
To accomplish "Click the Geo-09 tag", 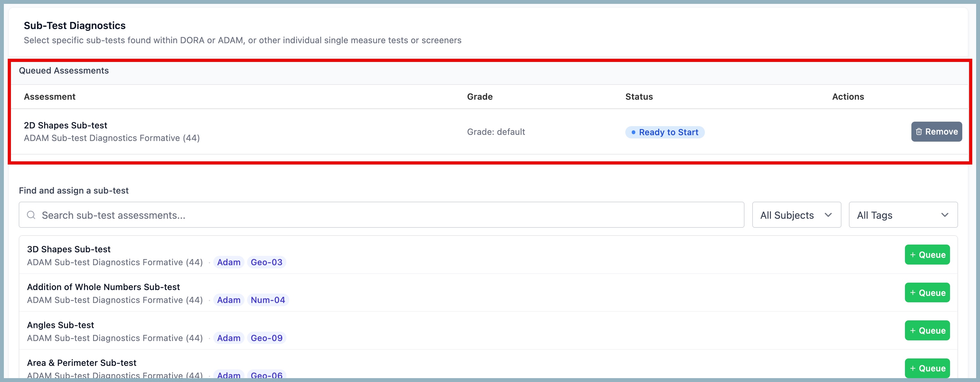I will [x=266, y=338].
